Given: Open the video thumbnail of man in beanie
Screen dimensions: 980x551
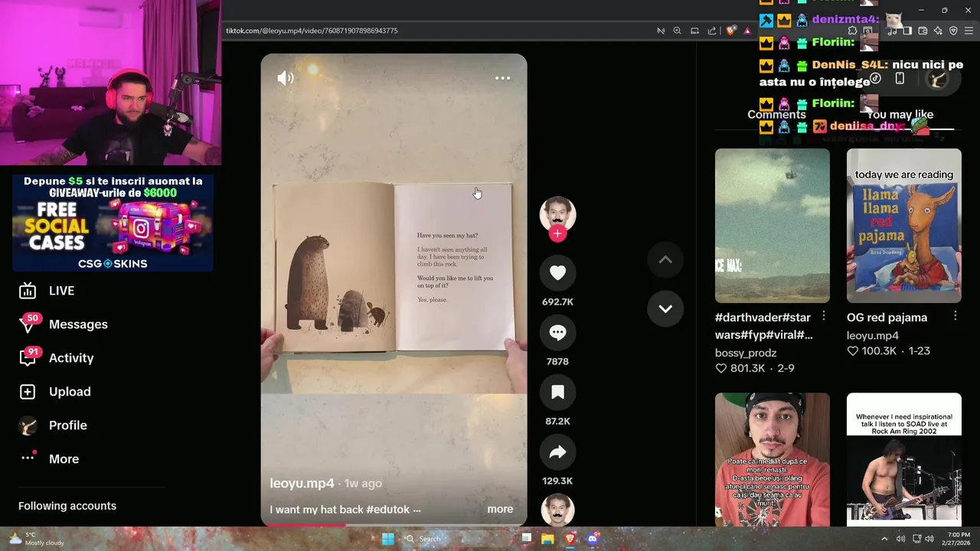Looking at the screenshot, I should [x=772, y=459].
